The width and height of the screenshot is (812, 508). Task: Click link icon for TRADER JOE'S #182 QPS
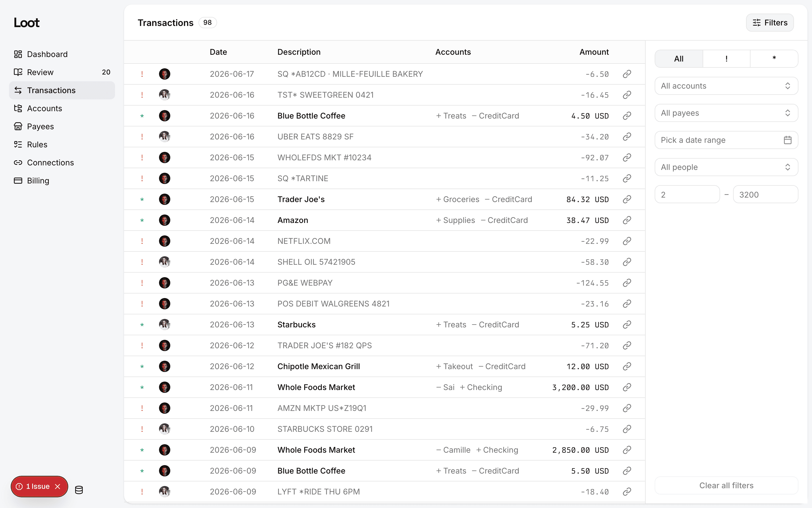(627, 345)
